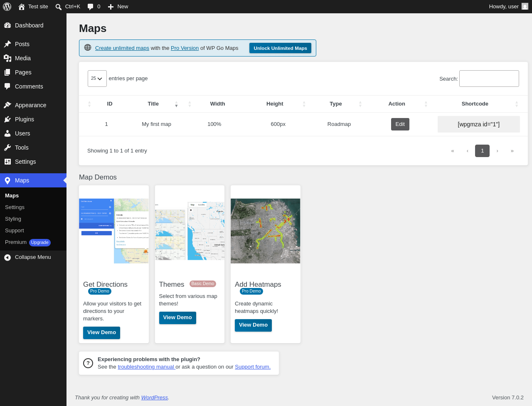Sort table by Width column
The height and width of the screenshot is (406, 532).
[x=218, y=104]
